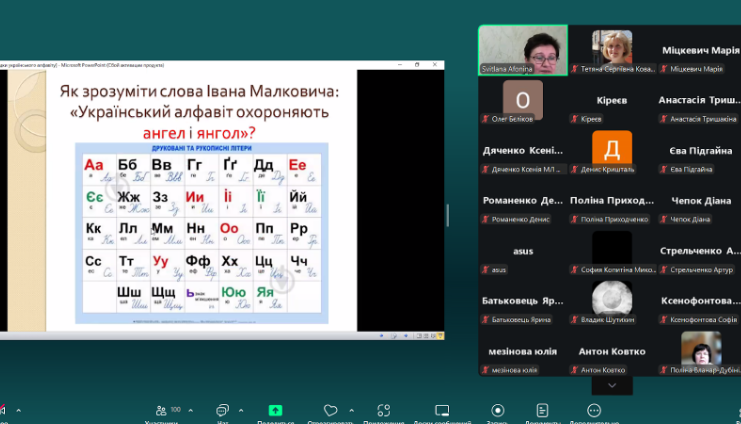The image size is (741, 424).
Task: Select Svitlana Afonina's video tile
Action: point(523,50)
